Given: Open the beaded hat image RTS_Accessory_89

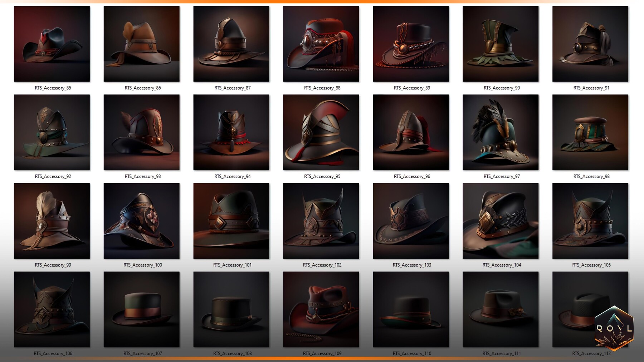Looking at the screenshot, I should click(411, 44).
